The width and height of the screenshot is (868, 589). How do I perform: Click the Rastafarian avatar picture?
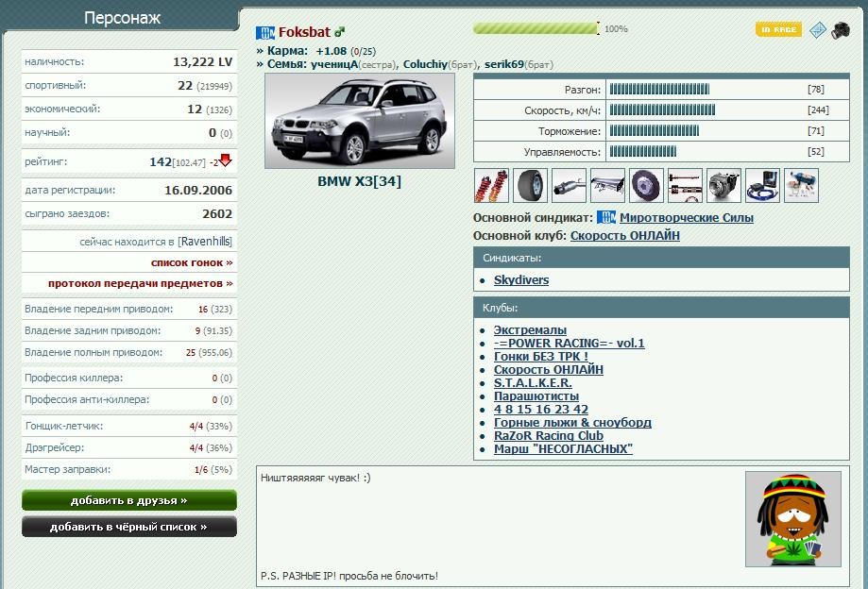point(793,519)
